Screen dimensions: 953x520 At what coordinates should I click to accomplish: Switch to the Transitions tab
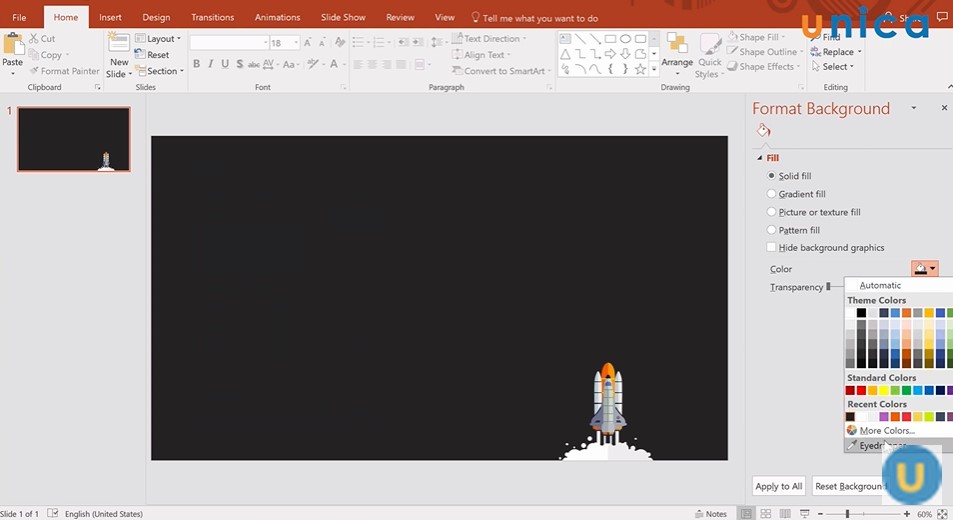pos(212,17)
